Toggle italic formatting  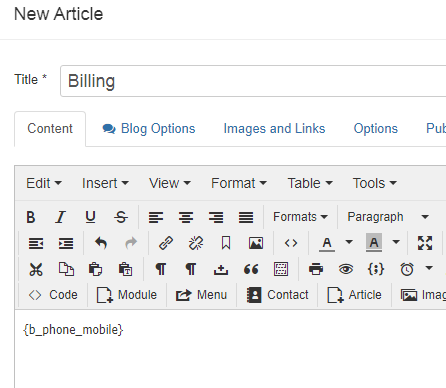pyautogui.click(x=60, y=217)
